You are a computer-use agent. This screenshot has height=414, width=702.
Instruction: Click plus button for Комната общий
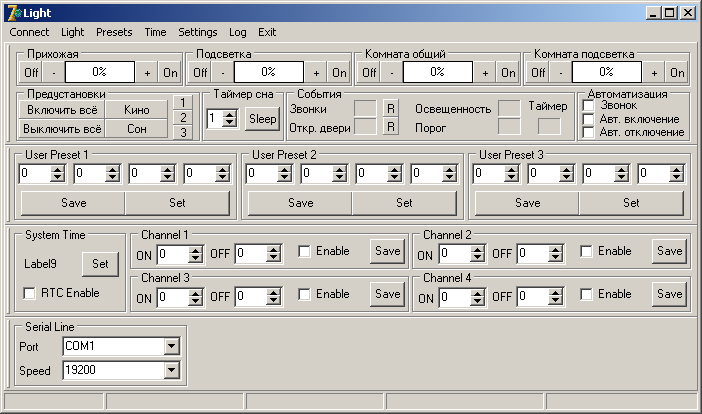coord(486,73)
